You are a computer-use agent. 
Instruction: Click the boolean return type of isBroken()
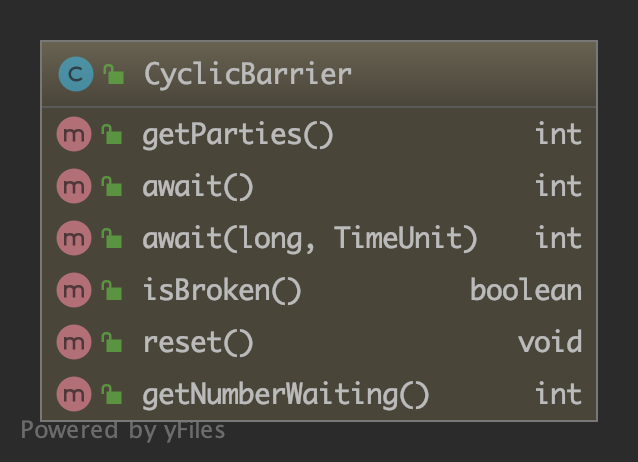point(525,290)
